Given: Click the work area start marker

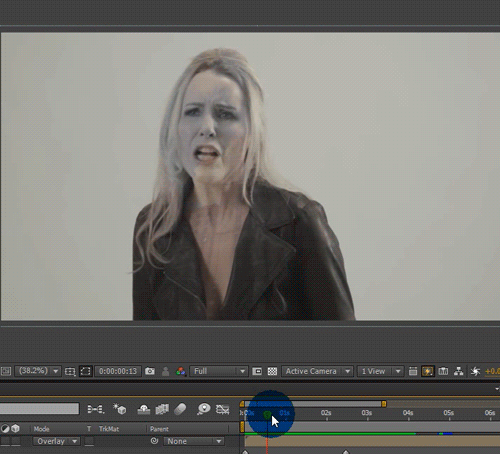Looking at the screenshot, I should pos(242,427).
